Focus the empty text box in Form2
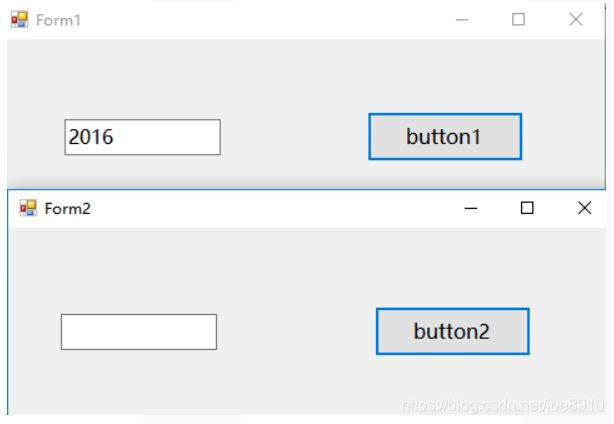This screenshot has width=614, height=424. [x=139, y=332]
